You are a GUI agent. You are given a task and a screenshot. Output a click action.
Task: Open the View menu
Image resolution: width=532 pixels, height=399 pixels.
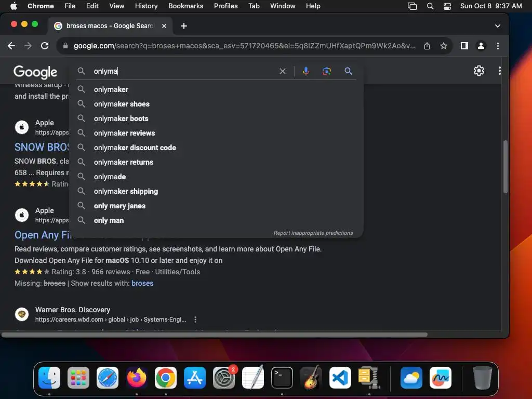[x=116, y=6]
